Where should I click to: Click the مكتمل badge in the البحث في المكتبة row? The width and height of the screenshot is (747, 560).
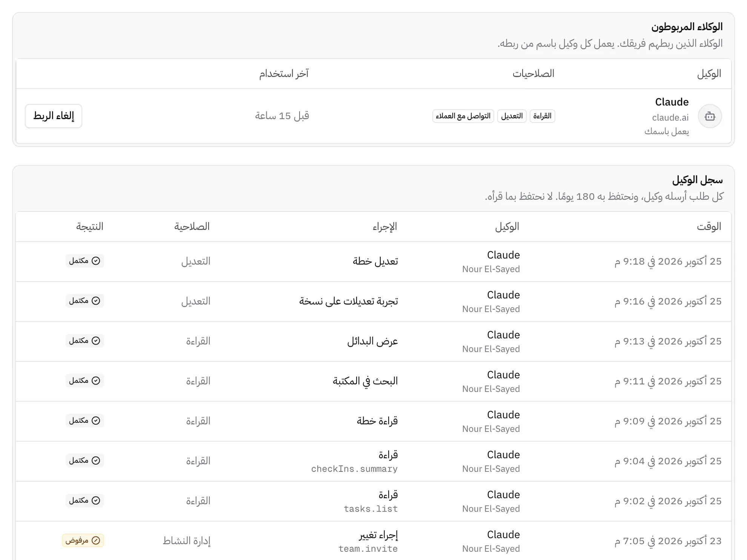[x=85, y=381]
